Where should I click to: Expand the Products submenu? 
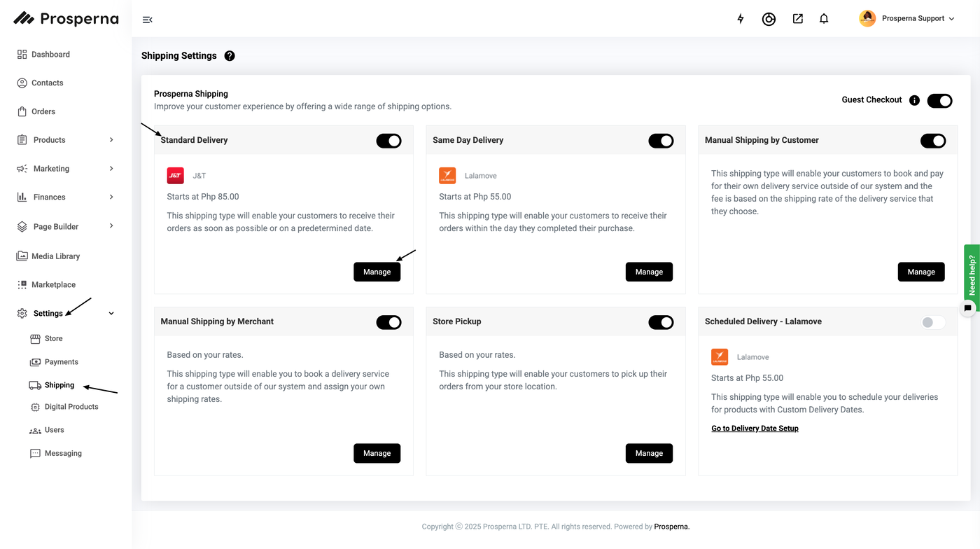click(x=111, y=140)
